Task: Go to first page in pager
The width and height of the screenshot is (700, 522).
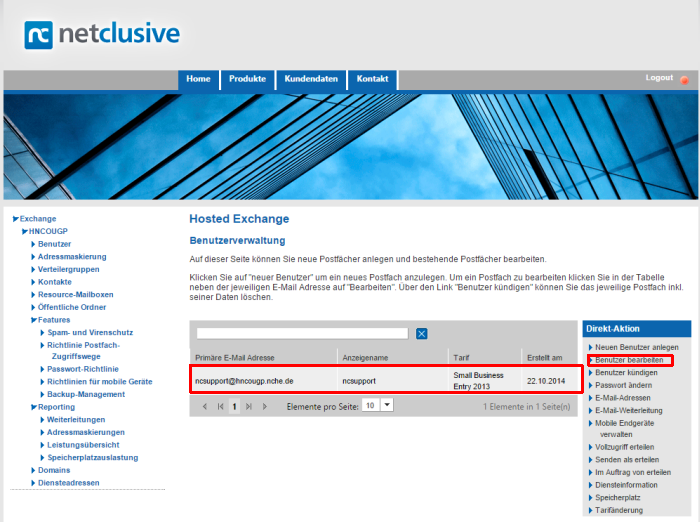Action: point(220,406)
